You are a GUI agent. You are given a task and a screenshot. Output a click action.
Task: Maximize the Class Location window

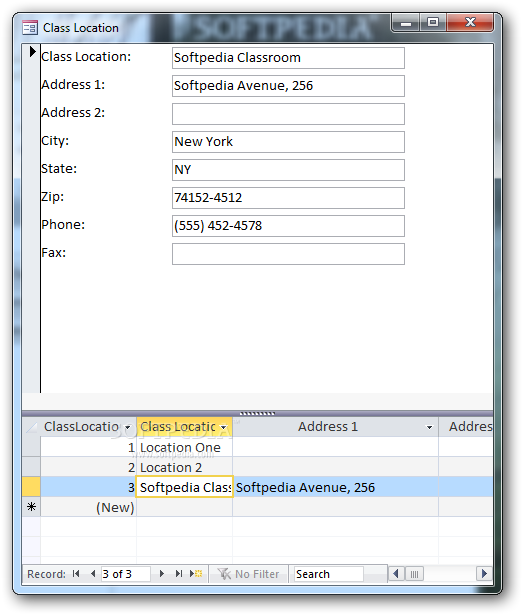pos(433,23)
